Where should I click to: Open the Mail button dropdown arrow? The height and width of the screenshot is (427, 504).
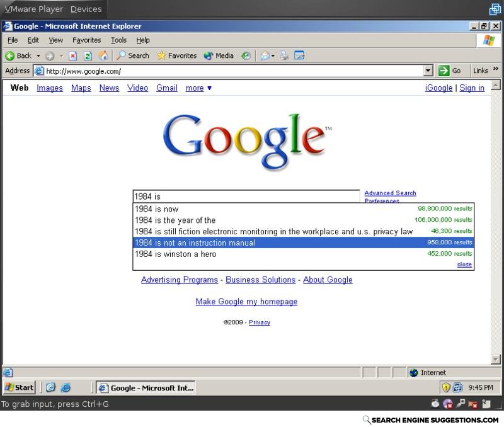pos(273,56)
